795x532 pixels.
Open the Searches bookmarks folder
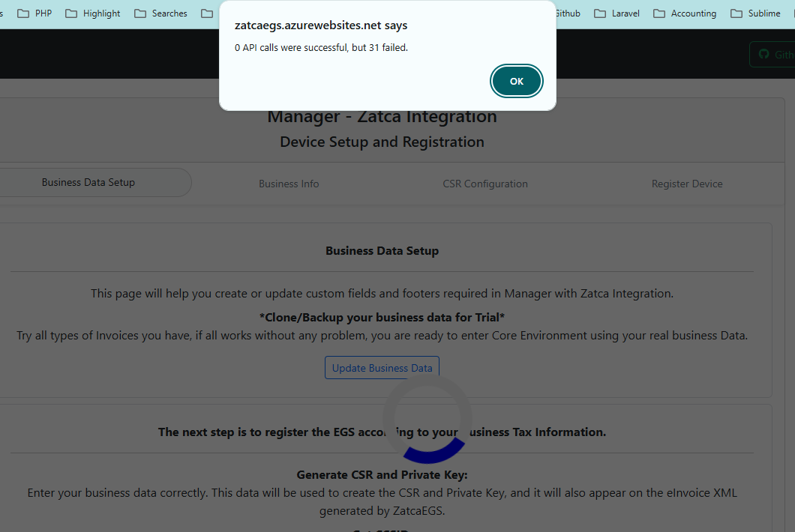[x=160, y=13]
